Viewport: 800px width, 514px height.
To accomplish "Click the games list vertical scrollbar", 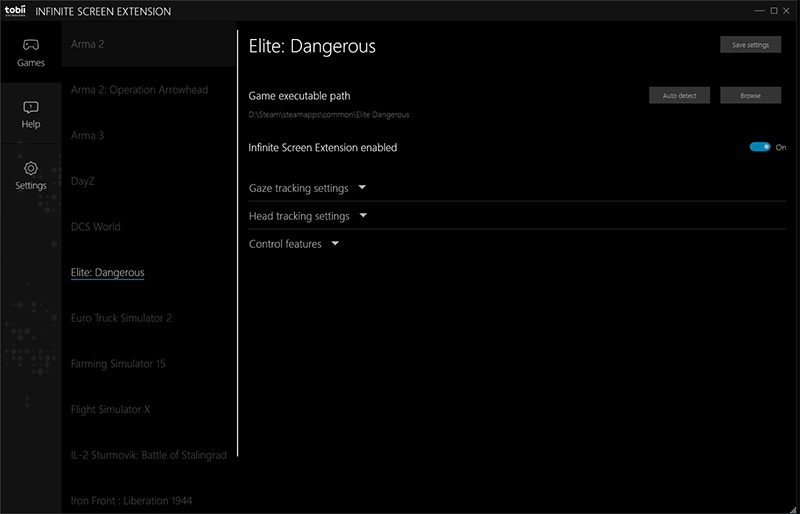I will (x=238, y=243).
